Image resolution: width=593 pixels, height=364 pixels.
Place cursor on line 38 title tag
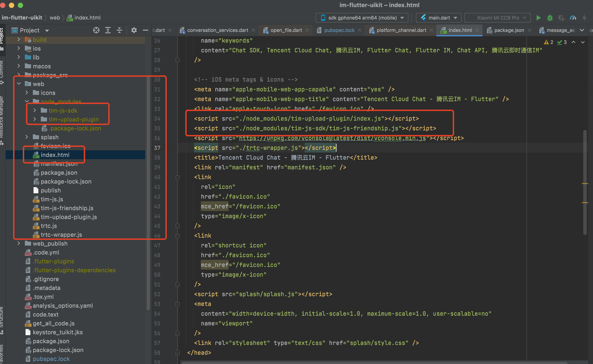click(x=286, y=158)
